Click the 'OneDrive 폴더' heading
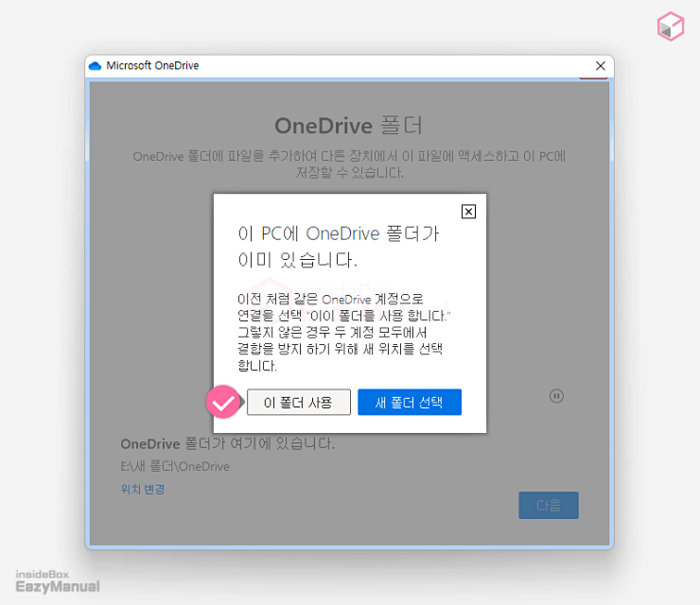 coord(348,126)
